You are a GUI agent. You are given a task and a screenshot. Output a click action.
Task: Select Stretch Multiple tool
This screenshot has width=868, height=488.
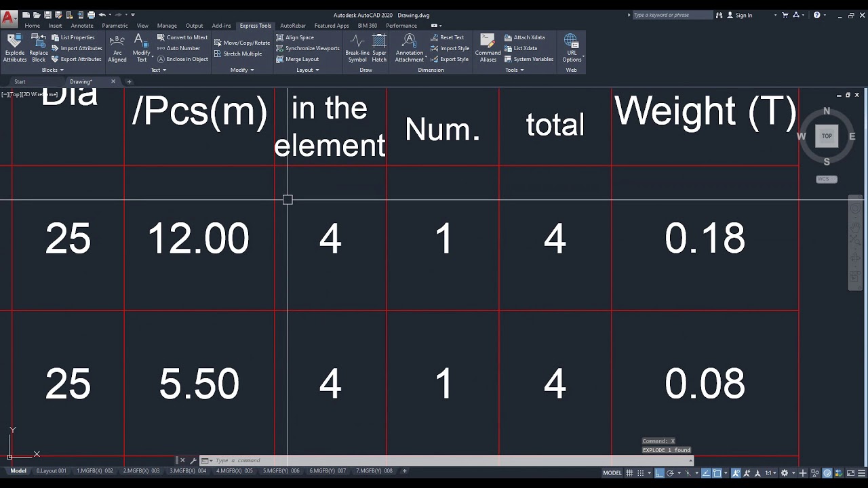(x=238, y=54)
